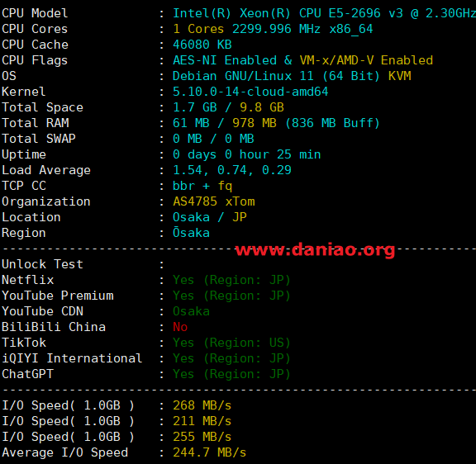The width and height of the screenshot is (476, 464).
Task: Click the Load Average values
Action: 232,170
